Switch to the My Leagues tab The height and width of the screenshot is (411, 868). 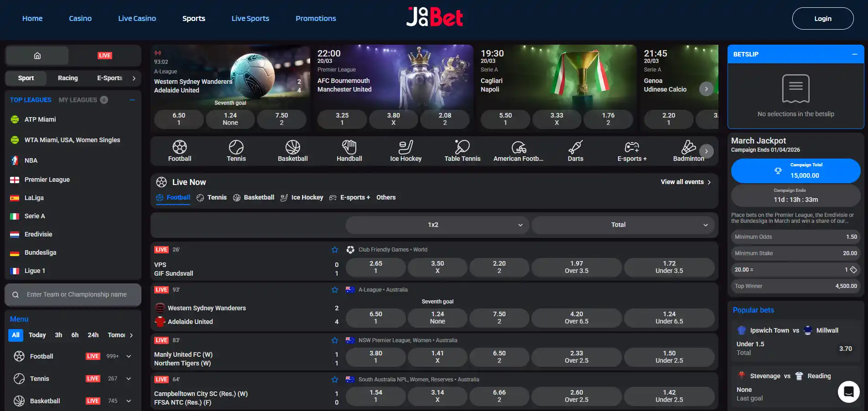click(78, 100)
